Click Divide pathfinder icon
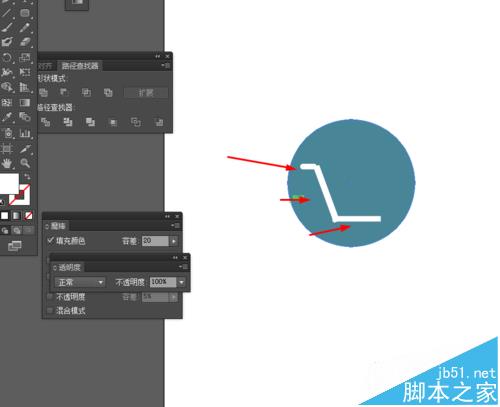 (46, 122)
